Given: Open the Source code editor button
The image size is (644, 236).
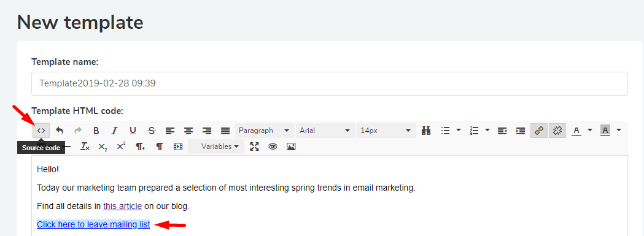Looking at the screenshot, I should 41,131.
